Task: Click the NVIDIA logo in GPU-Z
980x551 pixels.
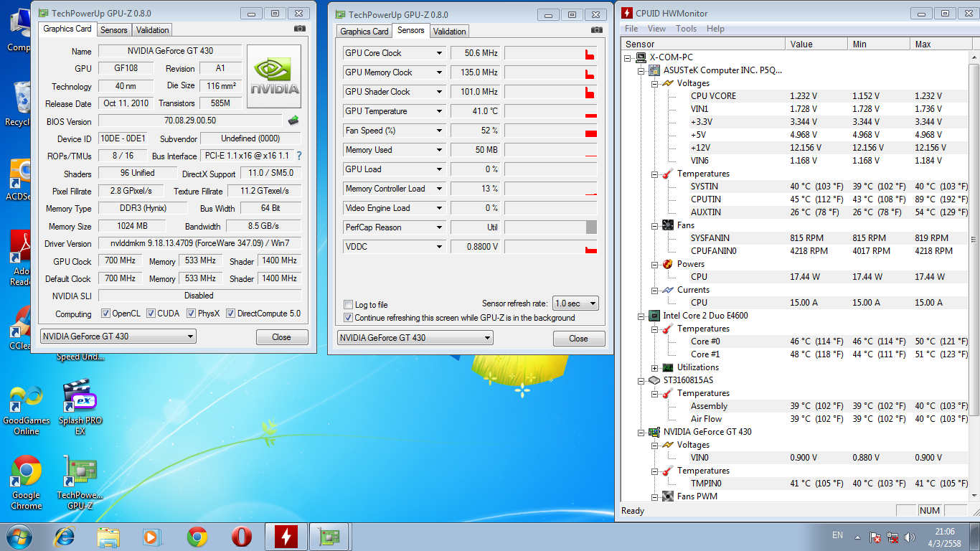Action: pos(274,77)
